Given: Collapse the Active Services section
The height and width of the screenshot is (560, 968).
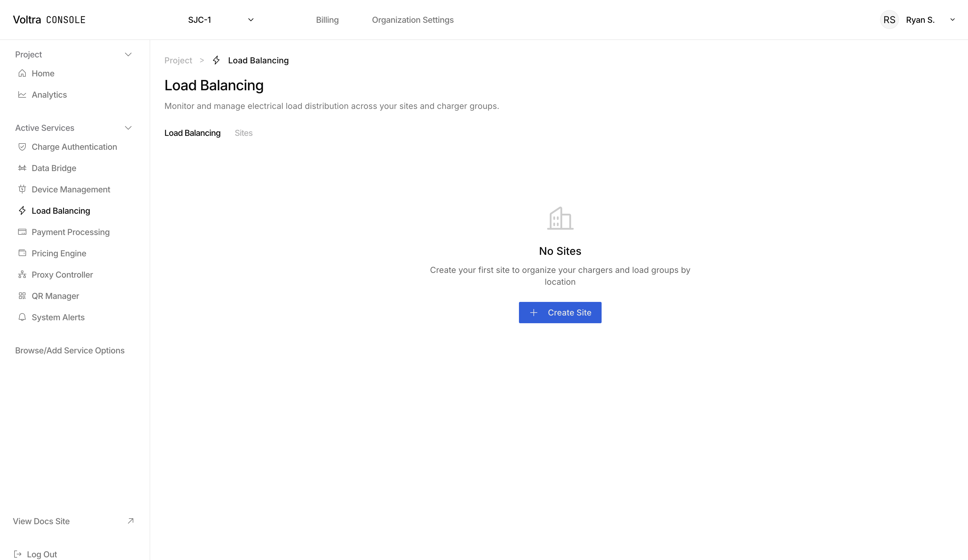Looking at the screenshot, I should 128,128.
